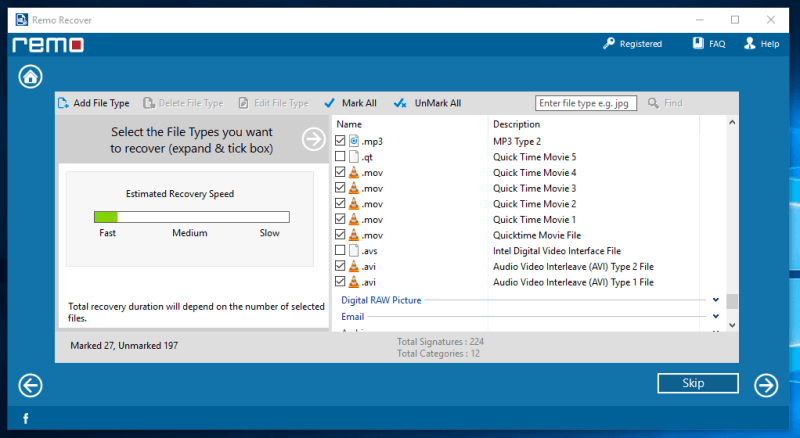800x438 pixels.
Task: Click the Edit File Type icon
Action: [x=244, y=103]
